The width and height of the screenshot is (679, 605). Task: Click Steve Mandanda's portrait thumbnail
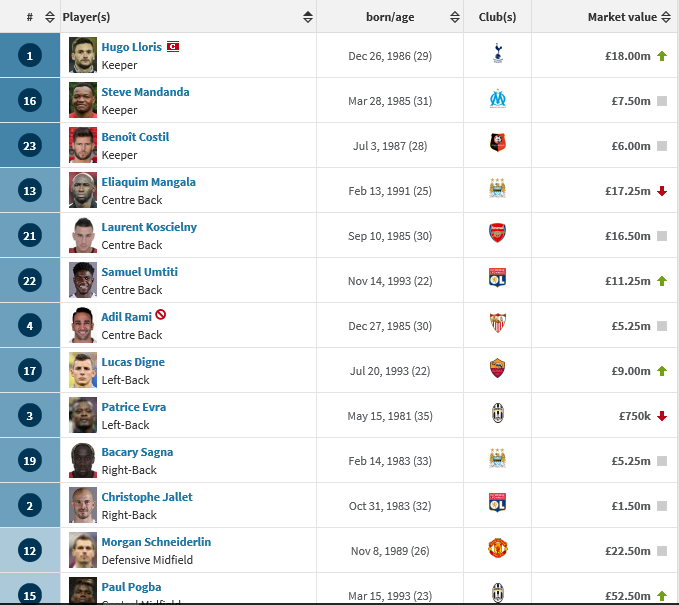(x=83, y=100)
